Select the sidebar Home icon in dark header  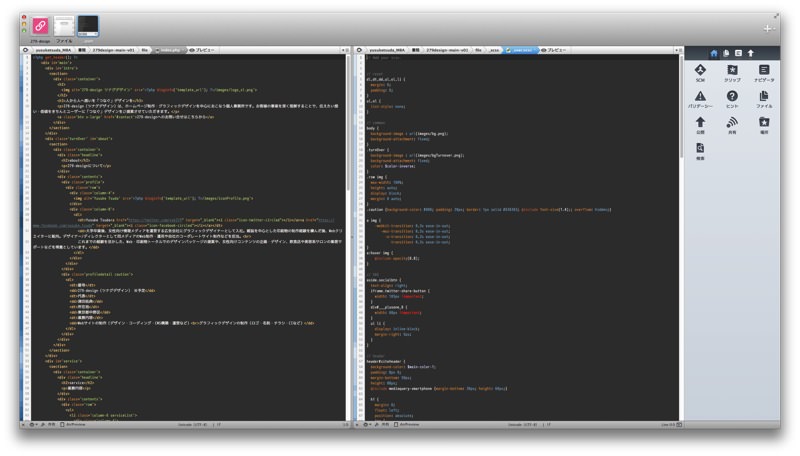tap(714, 53)
